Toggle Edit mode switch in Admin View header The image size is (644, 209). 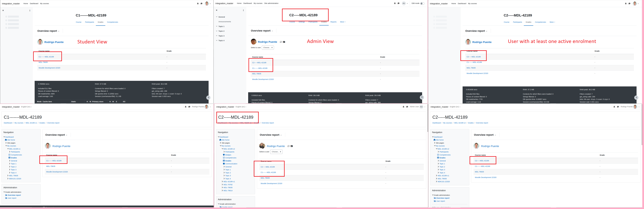coord(422,4)
